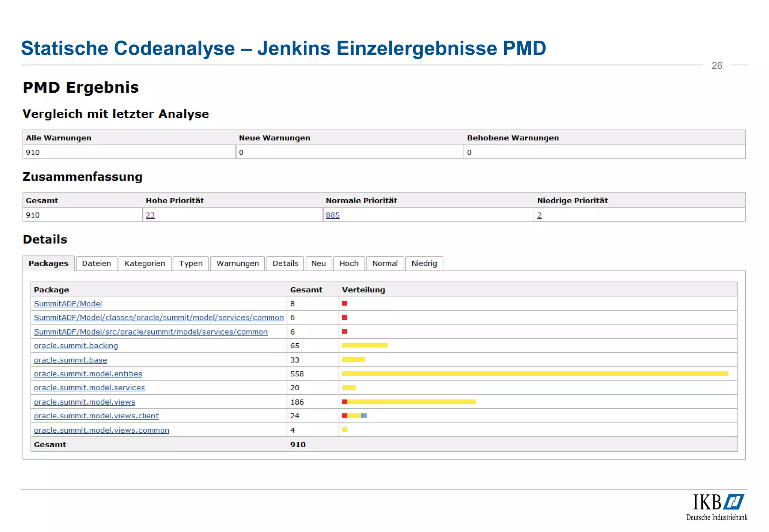Click the 65 total for oracle.summit.backing

coord(295,346)
